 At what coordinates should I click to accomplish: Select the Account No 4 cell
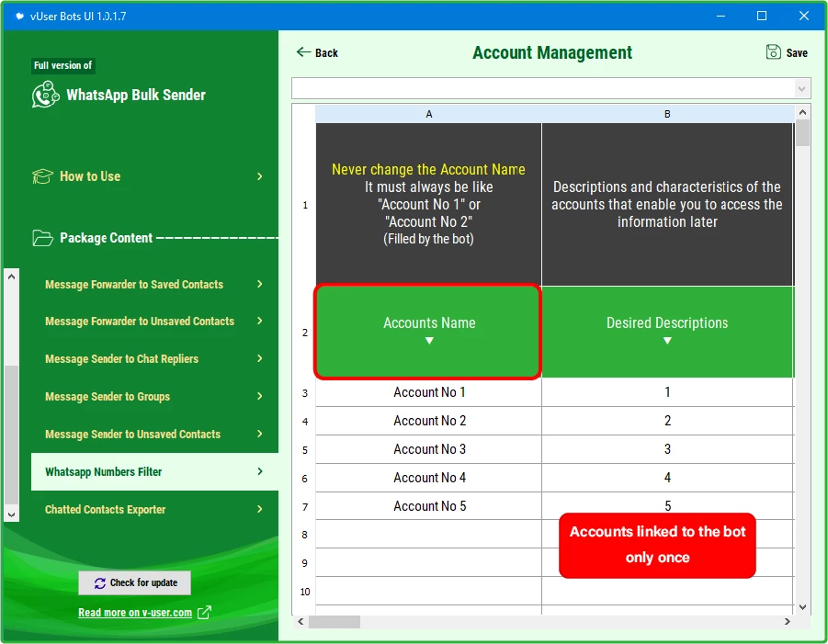click(429, 478)
